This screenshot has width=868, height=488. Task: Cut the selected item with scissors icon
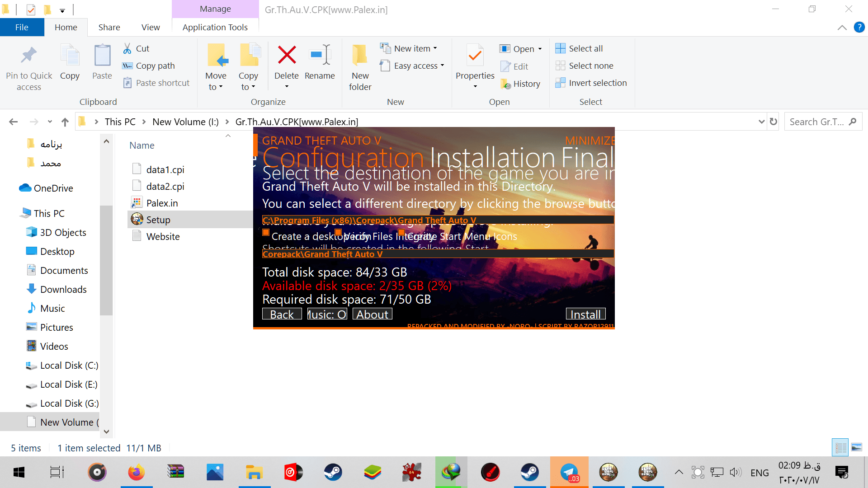127,48
